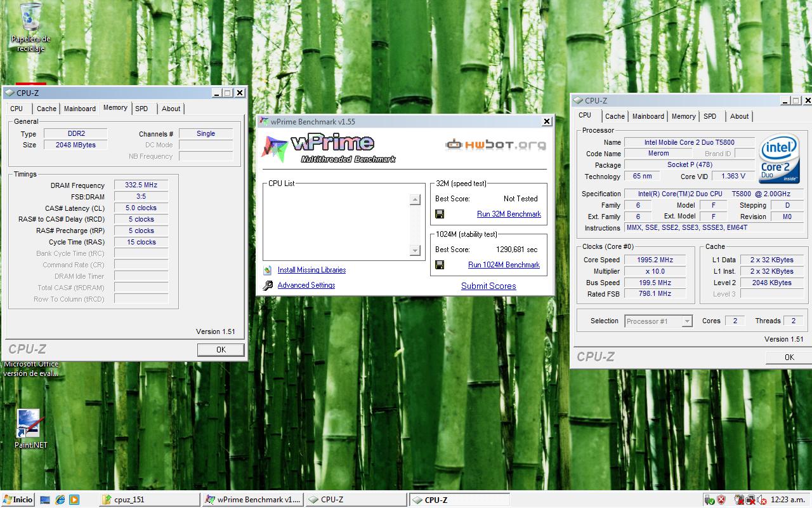Click the disconnected network tray icon
Screen dimensions: 812x508
coord(749,500)
